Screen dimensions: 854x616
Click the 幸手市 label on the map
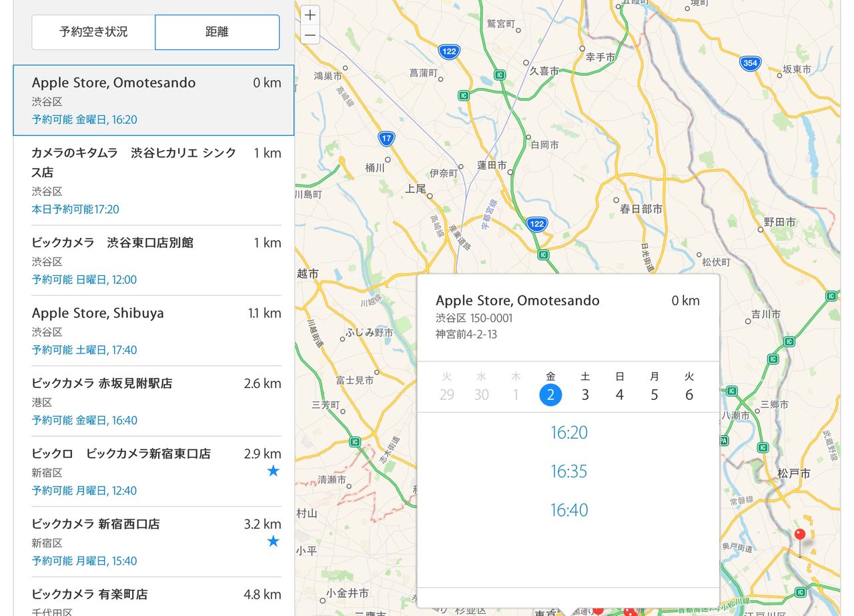pos(600,57)
